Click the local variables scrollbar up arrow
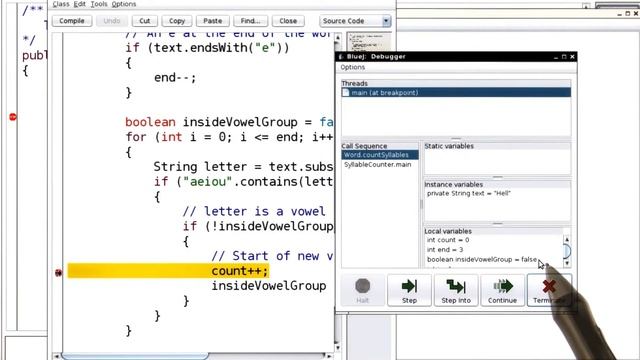The width and height of the screenshot is (640, 360). (567, 240)
